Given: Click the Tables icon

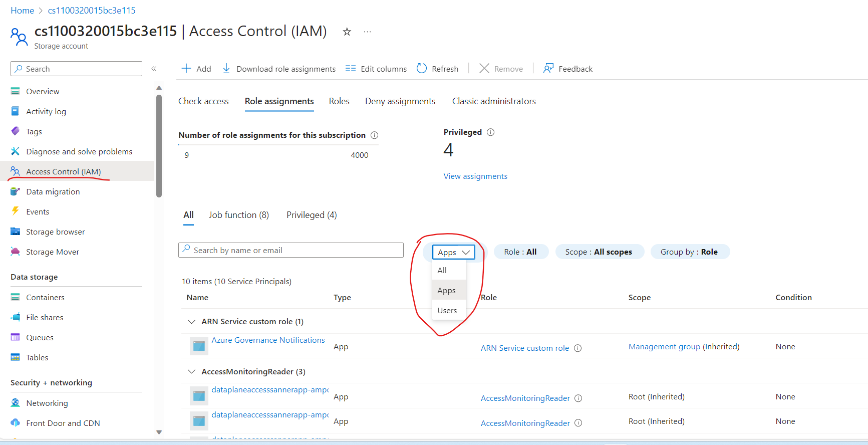Looking at the screenshot, I should (x=16, y=357).
